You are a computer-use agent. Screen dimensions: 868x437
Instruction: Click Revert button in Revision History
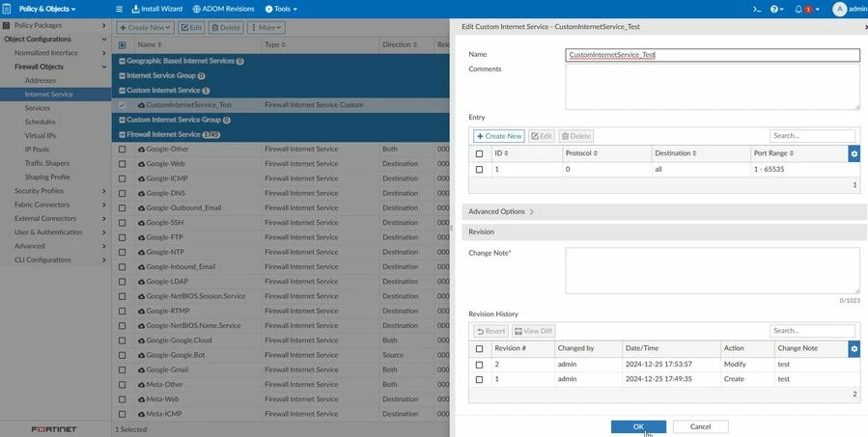pos(491,331)
